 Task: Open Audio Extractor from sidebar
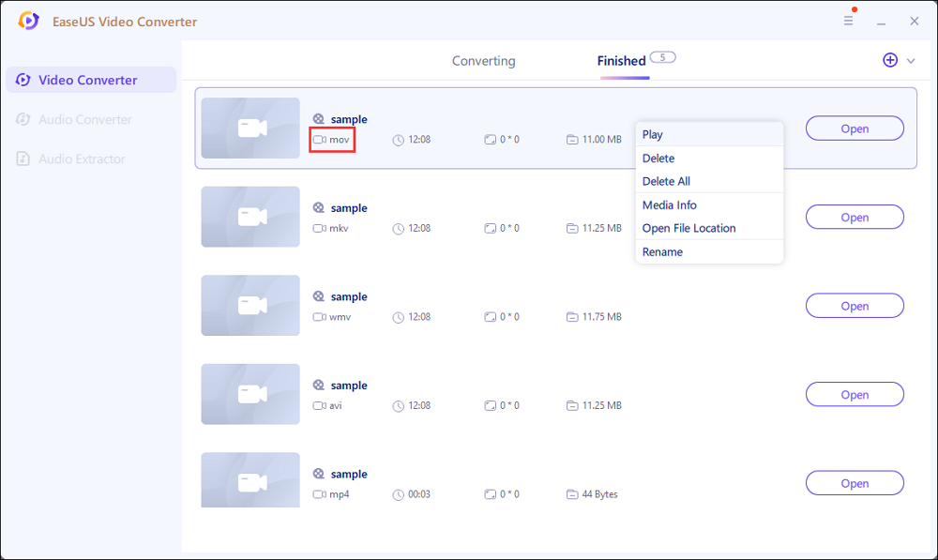(x=82, y=159)
